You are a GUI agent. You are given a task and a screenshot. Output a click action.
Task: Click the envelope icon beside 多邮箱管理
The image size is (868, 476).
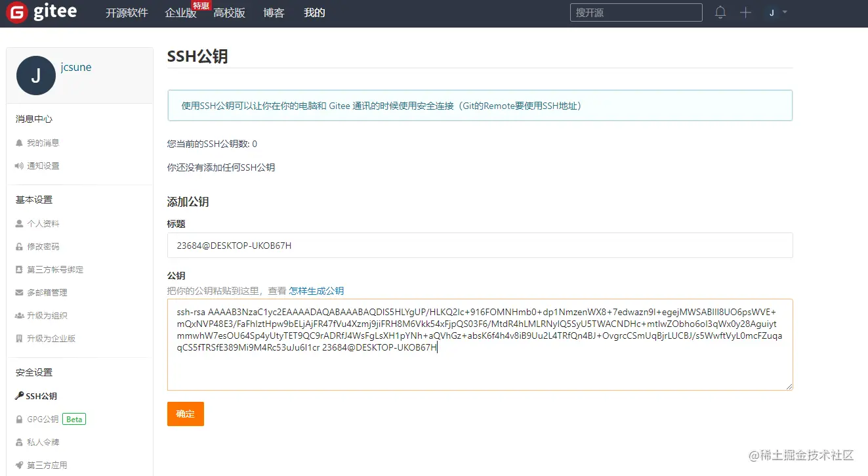click(19, 292)
